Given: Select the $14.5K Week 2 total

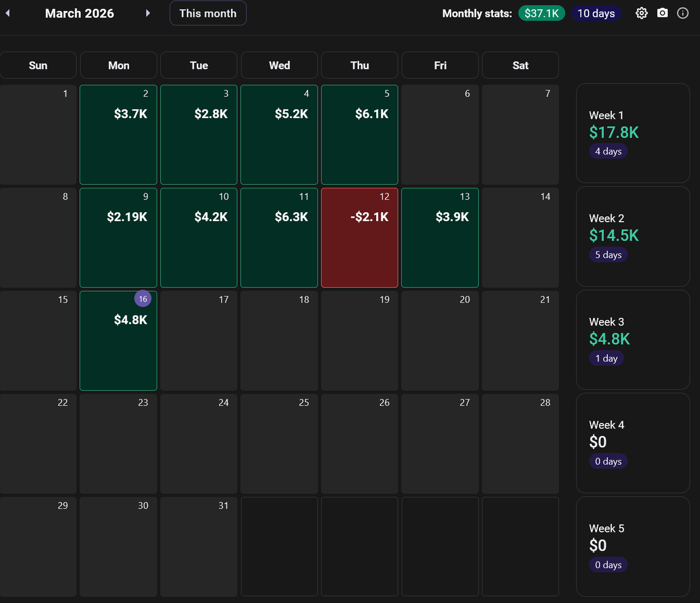Looking at the screenshot, I should point(614,236).
